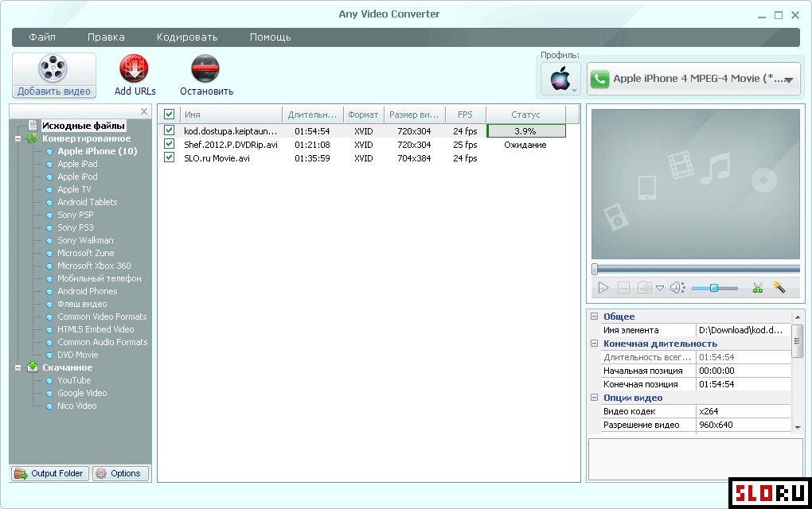812x509 pixels.
Task: Click the Разрешение видео value 960x640
Action: (743, 425)
